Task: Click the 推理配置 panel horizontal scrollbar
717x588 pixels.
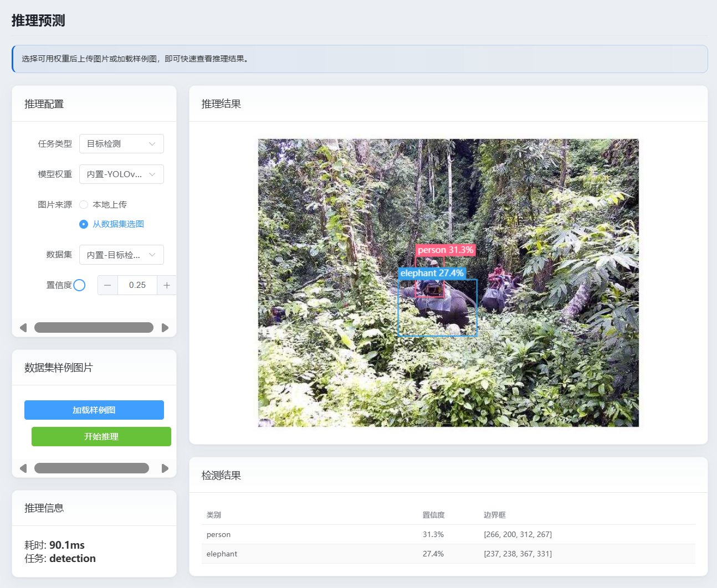Action: tap(94, 328)
